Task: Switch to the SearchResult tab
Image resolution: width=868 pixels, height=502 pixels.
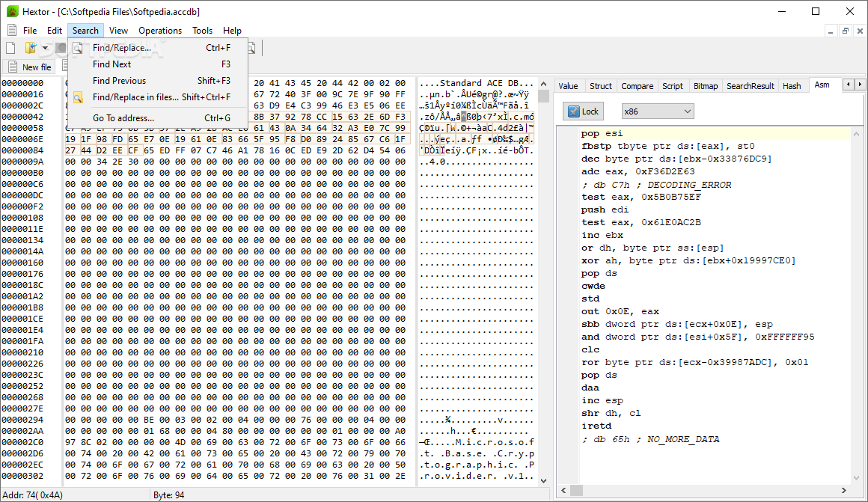Action: tap(750, 86)
